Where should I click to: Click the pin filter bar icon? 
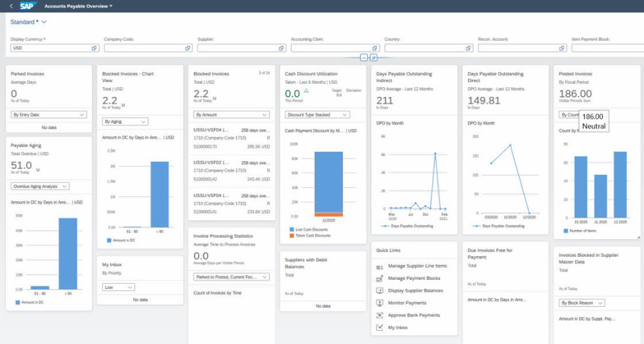373,58
